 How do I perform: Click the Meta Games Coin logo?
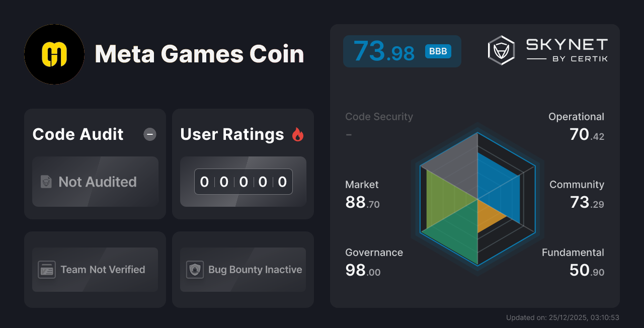click(x=54, y=54)
